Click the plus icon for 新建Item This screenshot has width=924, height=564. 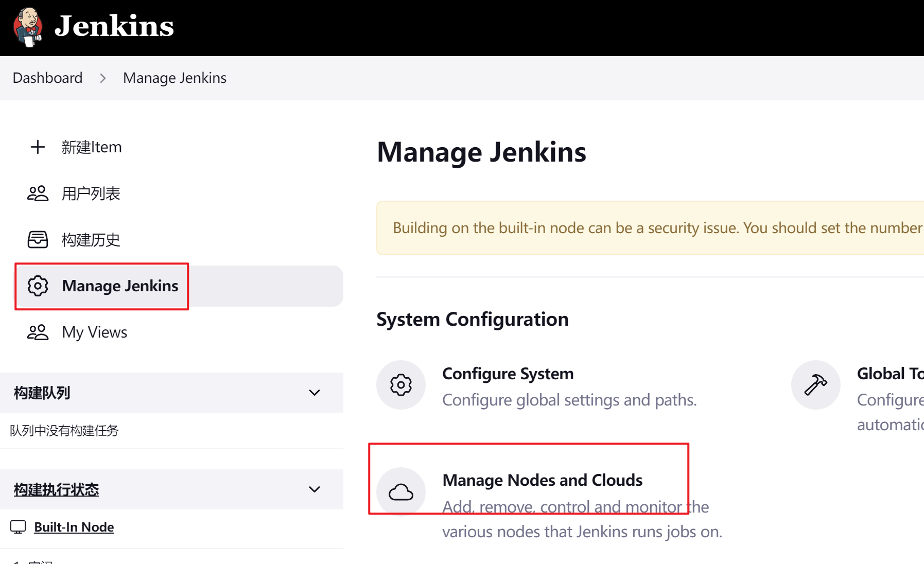click(38, 147)
